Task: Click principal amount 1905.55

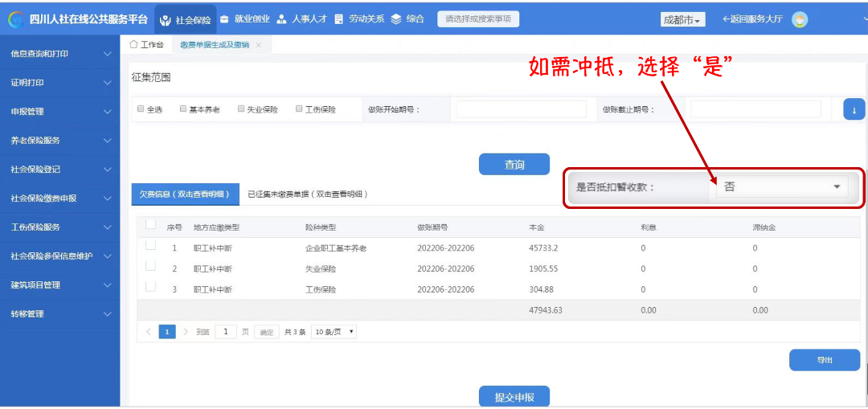Action: coord(543,269)
